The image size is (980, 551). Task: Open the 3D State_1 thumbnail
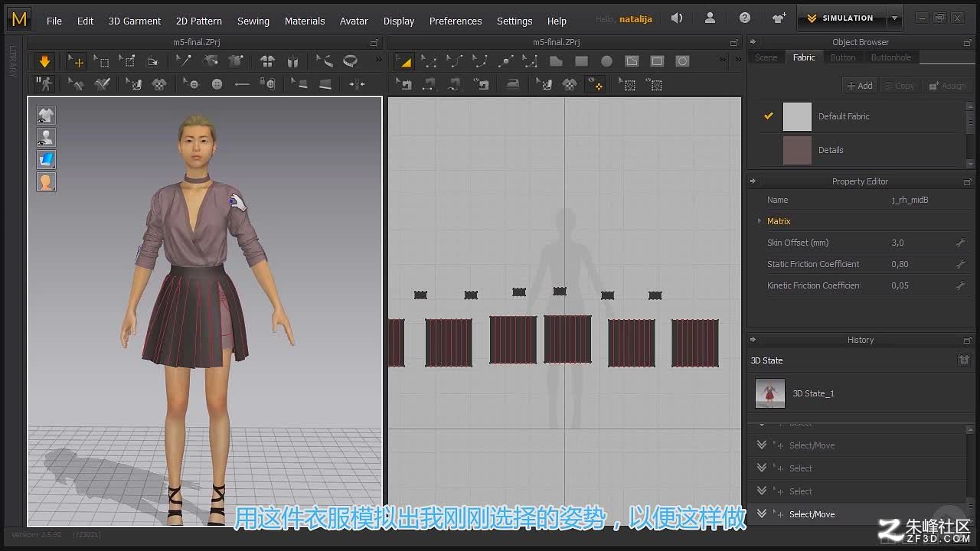[x=769, y=393]
